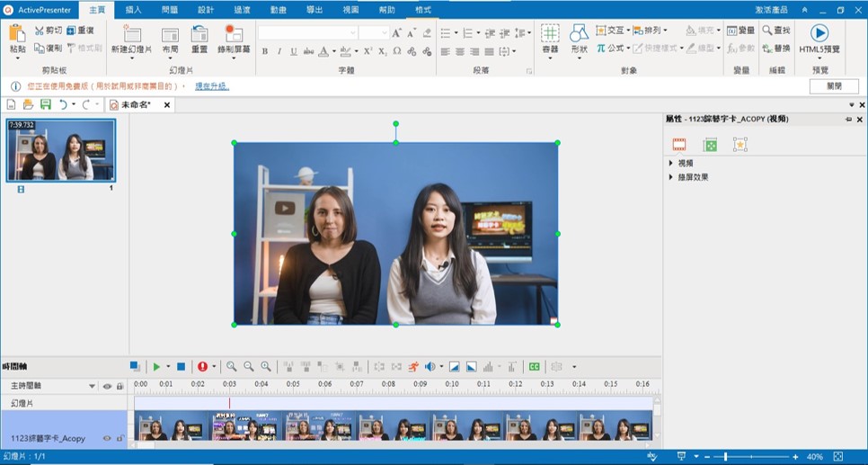868x465 pixels.
Task: Toggle visibility eye for 1123綜藝字卡_Acopy track
Action: (x=107, y=438)
